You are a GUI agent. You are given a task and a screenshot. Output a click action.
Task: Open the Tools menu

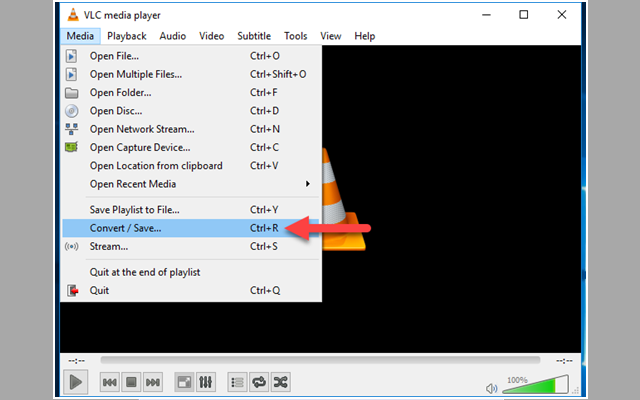295,36
